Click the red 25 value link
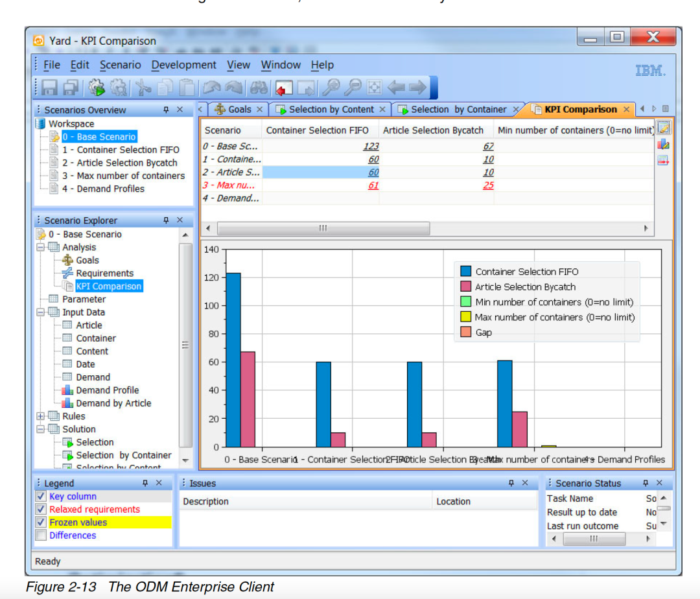Image resolution: width=700 pixels, height=599 pixels. tap(489, 185)
